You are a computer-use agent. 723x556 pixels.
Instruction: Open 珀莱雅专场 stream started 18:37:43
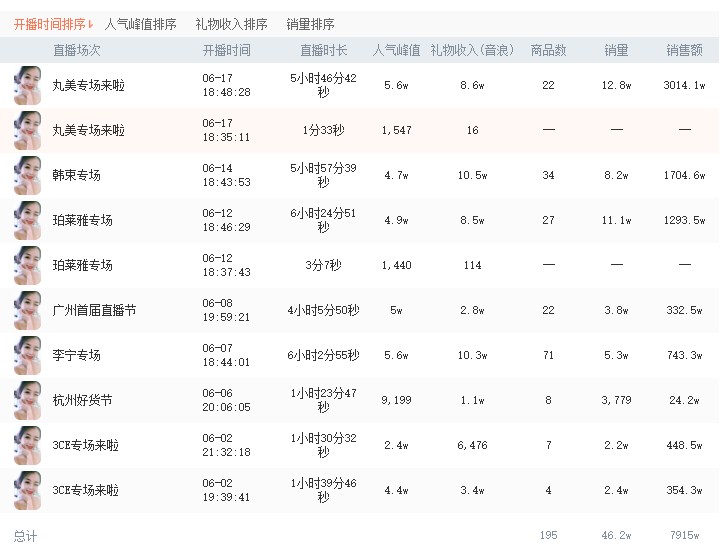click(83, 265)
